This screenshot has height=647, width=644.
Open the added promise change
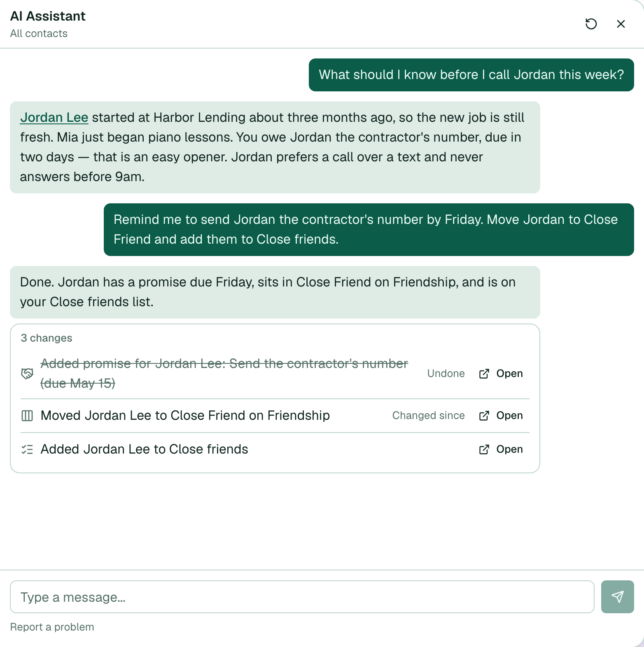(x=501, y=374)
